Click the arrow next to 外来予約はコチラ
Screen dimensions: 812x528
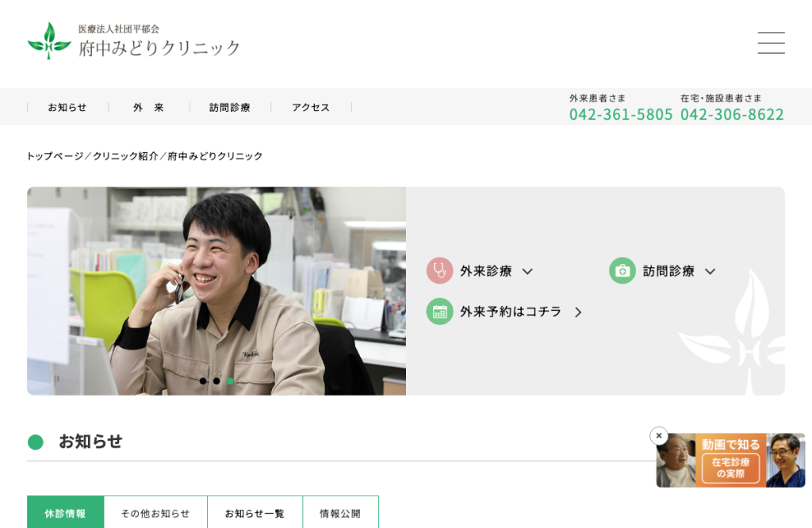pos(578,312)
